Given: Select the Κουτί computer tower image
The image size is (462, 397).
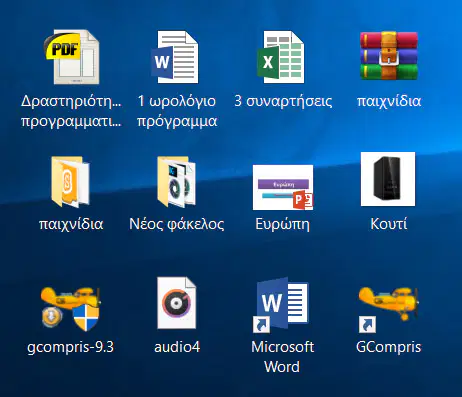Looking at the screenshot, I should pyautogui.click(x=388, y=179).
